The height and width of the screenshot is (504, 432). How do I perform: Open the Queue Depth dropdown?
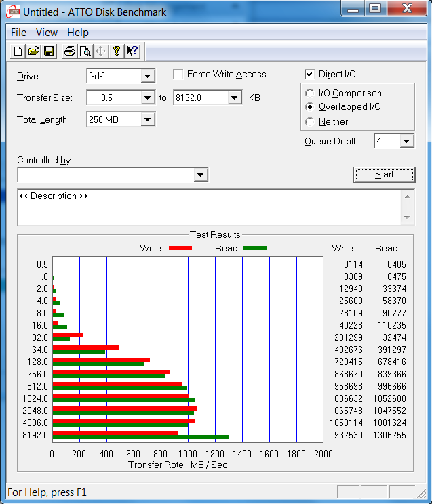tap(406, 141)
